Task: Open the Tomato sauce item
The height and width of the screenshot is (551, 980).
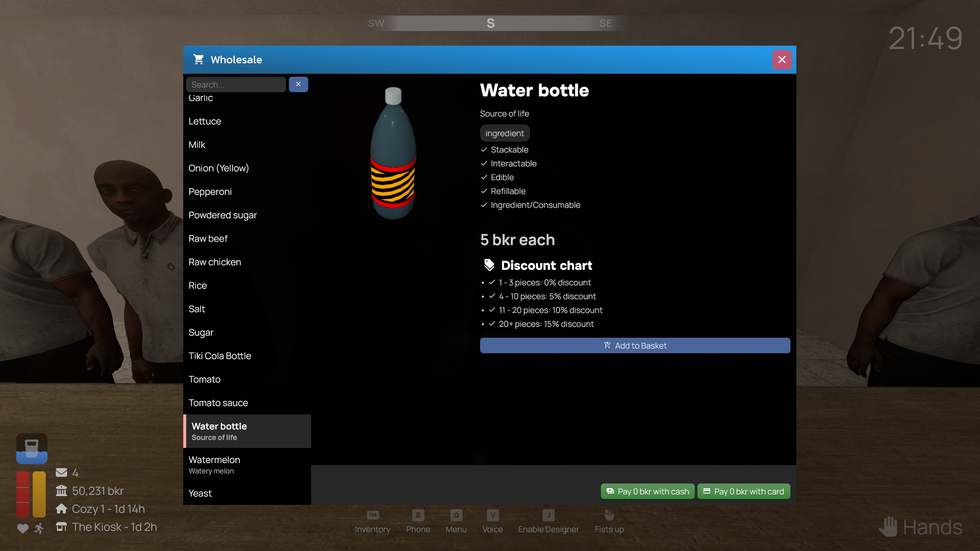Action: (247, 403)
